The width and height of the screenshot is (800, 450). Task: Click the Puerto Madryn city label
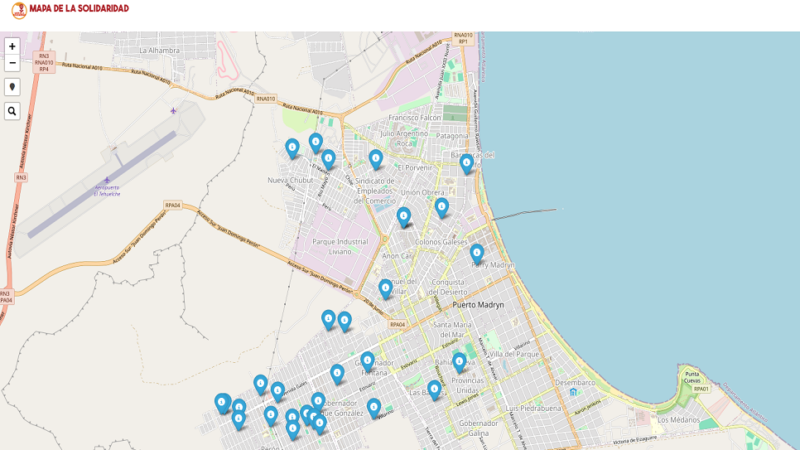(478, 305)
